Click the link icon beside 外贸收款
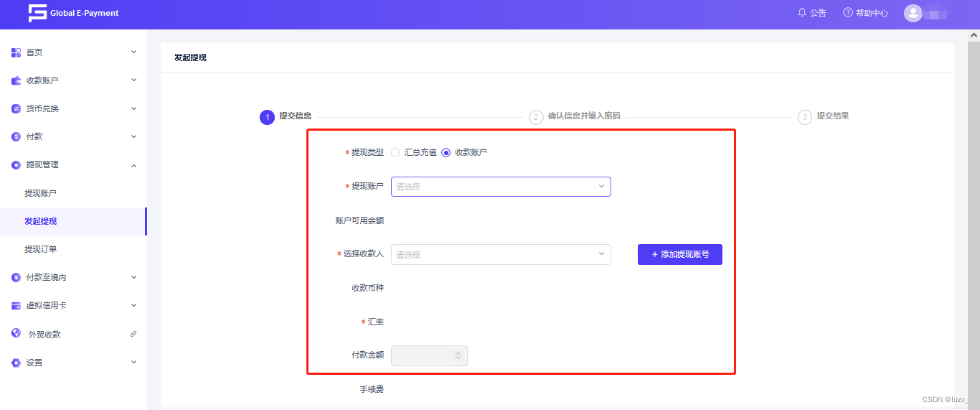The image size is (980, 410). point(133,335)
